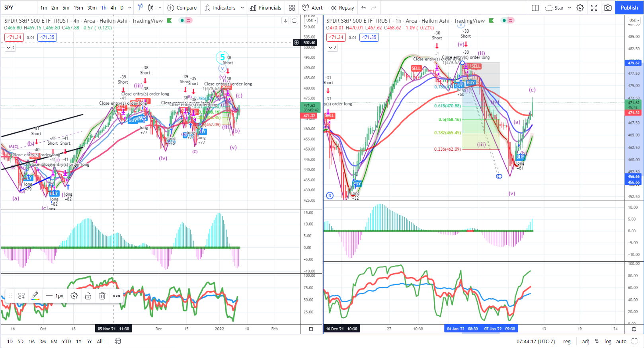Click the 471.35 buy price on 4h chart
The image size is (644, 348).
click(x=47, y=37)
